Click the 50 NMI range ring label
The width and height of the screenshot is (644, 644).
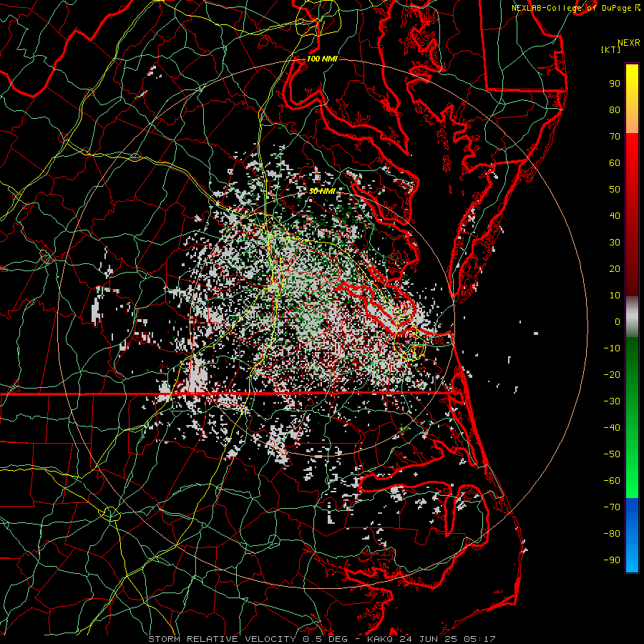point(322,191)
